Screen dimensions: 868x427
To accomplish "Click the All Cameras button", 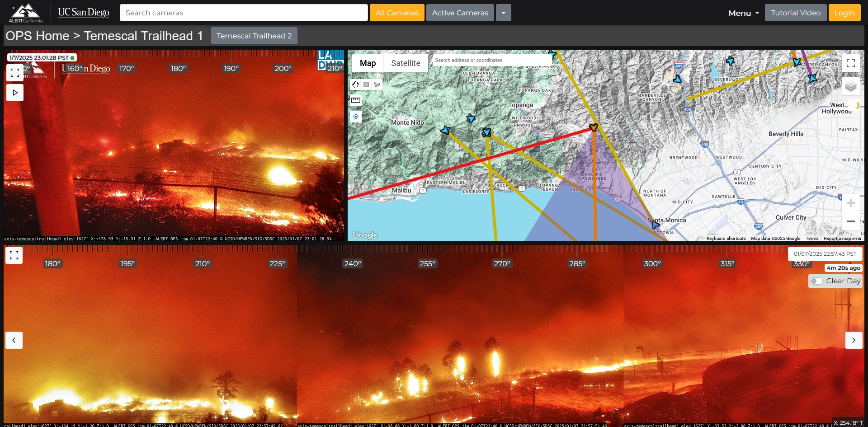I will click(x=397, y=13).
